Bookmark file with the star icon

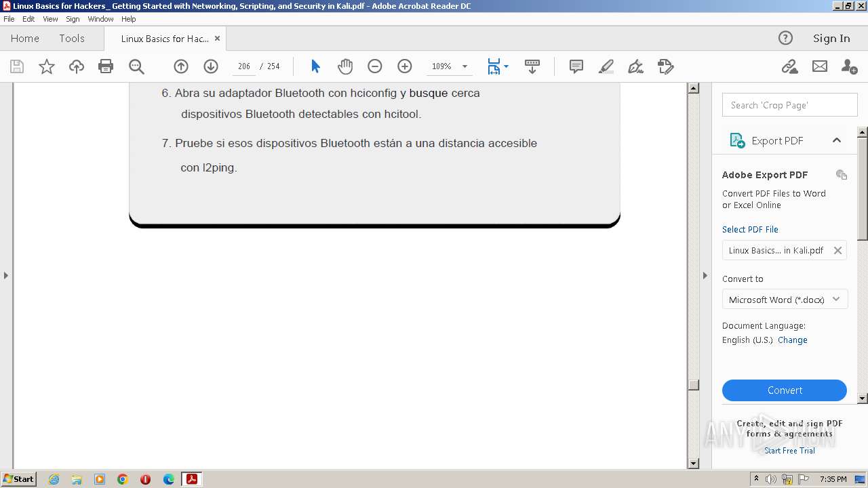click(x=47, y=66)
